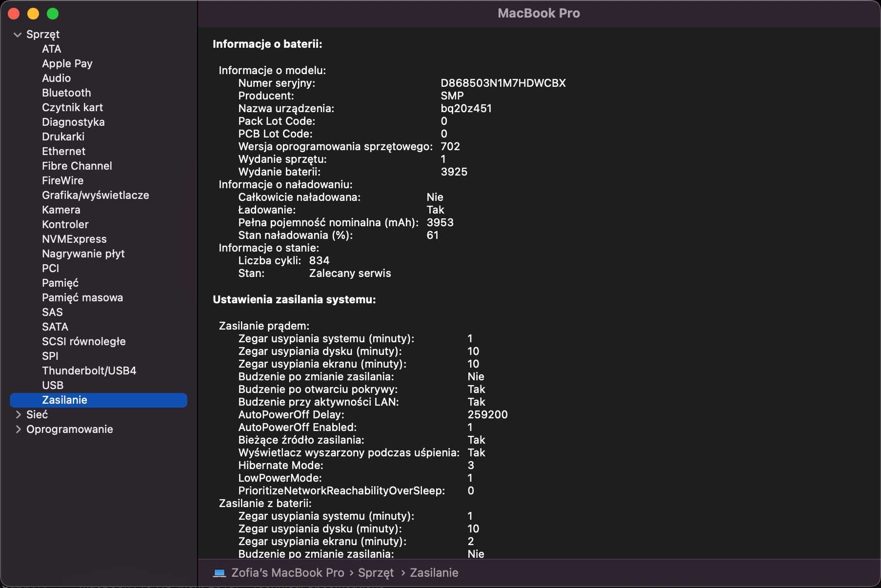881x588 pixels.
Task: Open SATA information
Action: [55, 327]
